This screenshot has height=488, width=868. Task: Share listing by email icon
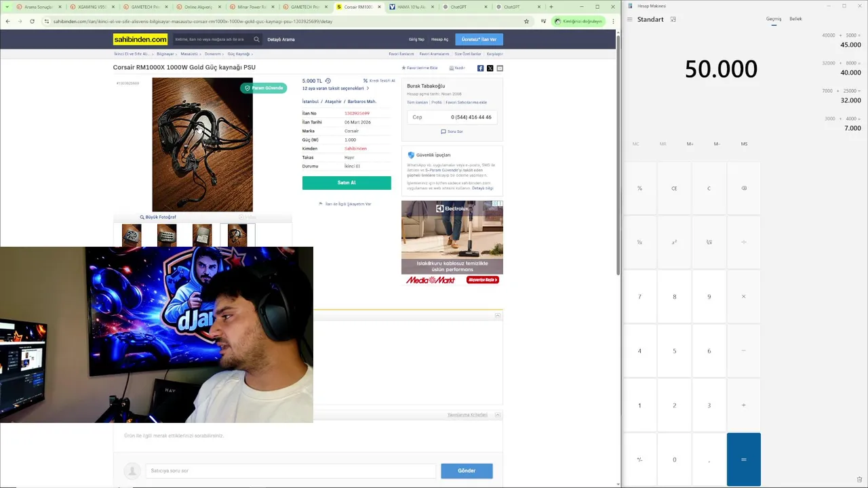tap(500, 68)
